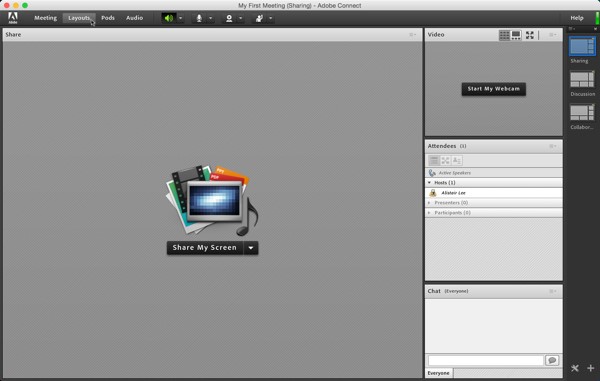Screen dimensions: 600x381
Task: Open the Help menu
Action: coord(577,18)
